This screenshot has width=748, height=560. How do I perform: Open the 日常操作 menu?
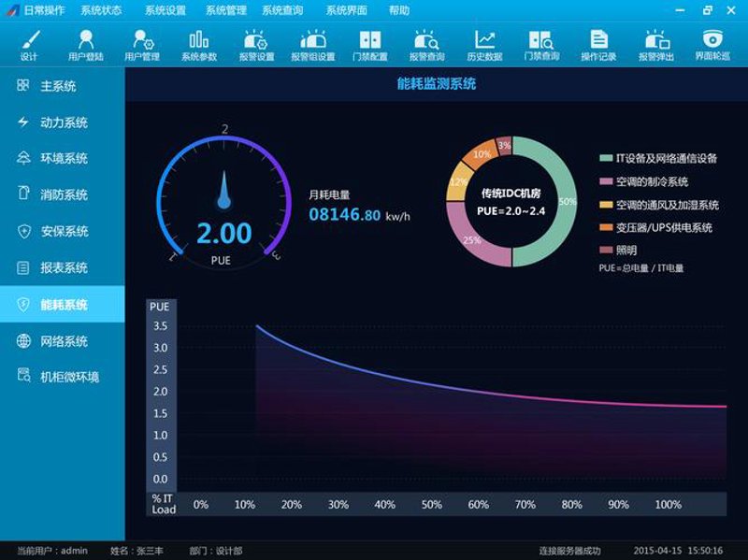click(x=44, y=10)
